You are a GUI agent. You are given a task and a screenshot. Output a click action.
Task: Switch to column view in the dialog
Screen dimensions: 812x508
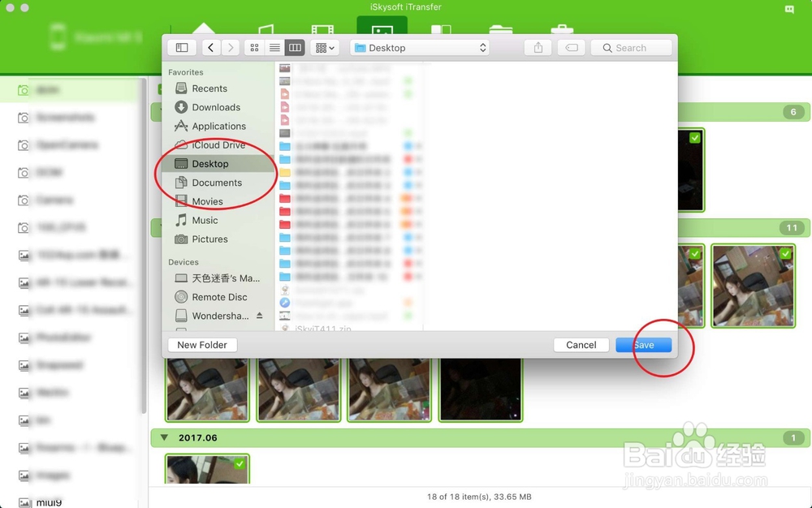(295, 48)
